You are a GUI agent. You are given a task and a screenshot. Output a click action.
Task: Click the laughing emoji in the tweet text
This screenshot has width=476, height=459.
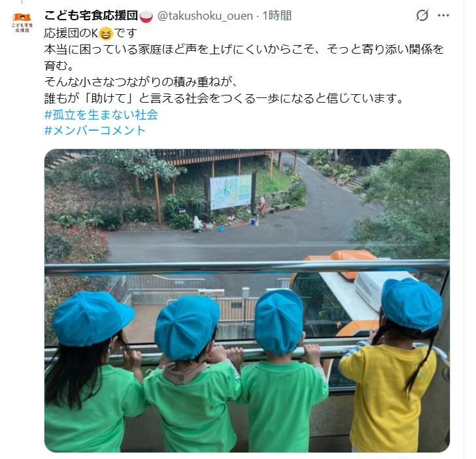click(x=106, y=33)
